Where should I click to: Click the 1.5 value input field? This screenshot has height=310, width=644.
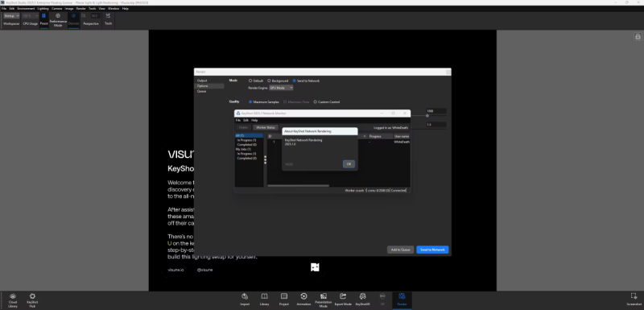click(436, 125)
